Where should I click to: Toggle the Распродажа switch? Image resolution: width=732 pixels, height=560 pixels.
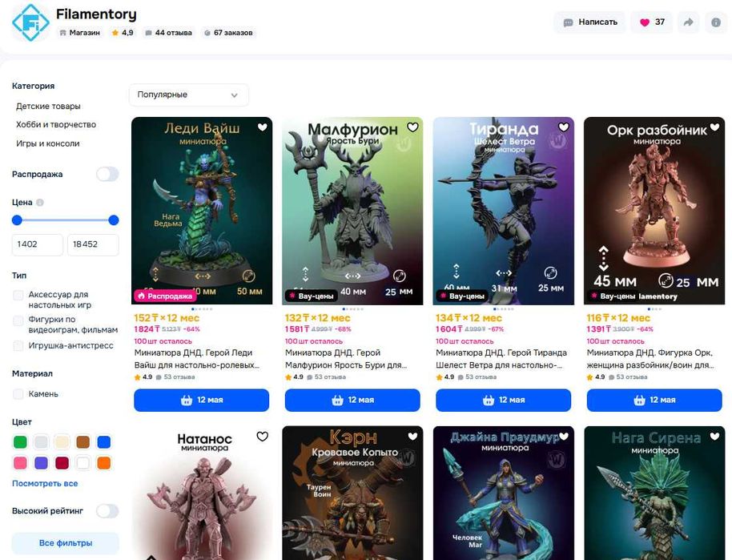tap(107, 174)
